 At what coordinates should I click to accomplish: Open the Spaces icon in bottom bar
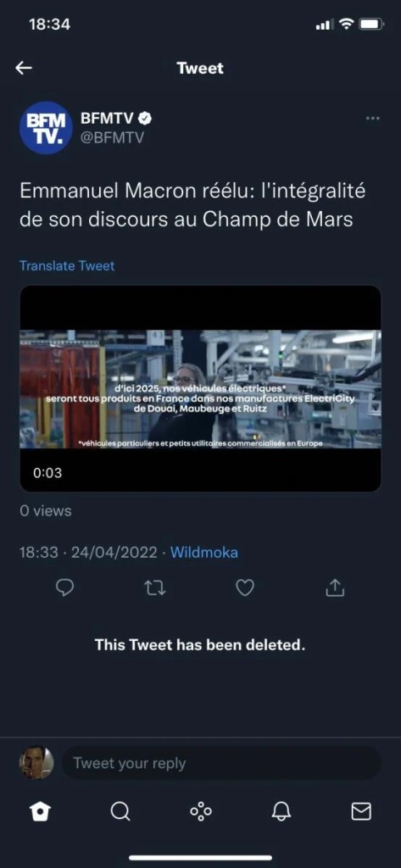coord(200,811)
